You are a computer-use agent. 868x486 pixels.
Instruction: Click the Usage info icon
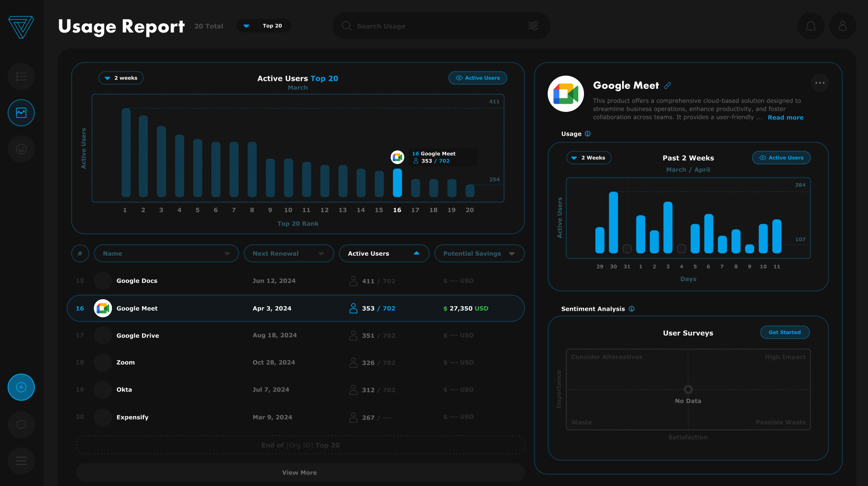(x=588, y=134)
